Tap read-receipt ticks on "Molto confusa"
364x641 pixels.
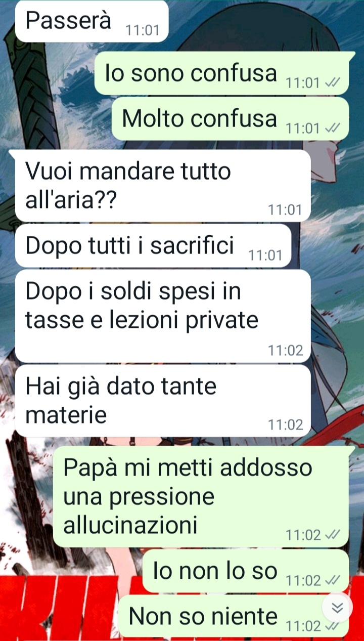(x=332, y=129)
